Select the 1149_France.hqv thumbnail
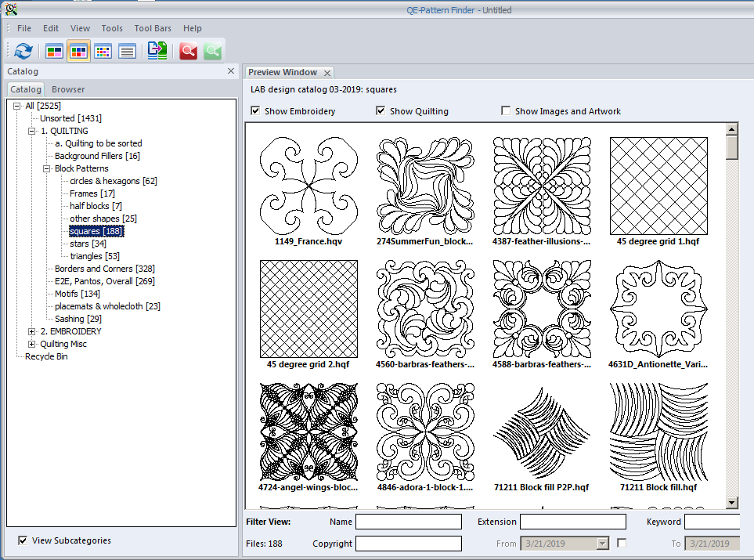 (x=308, y=186)
